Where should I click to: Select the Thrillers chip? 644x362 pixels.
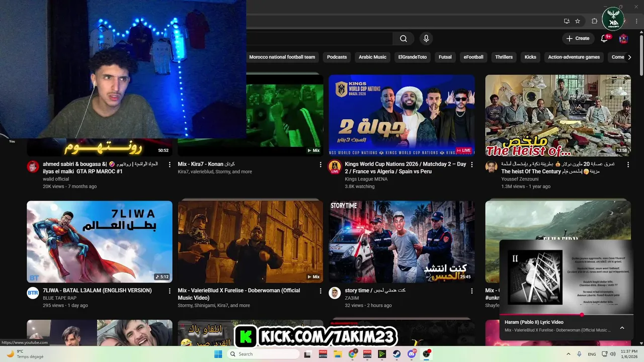[504, 57]
